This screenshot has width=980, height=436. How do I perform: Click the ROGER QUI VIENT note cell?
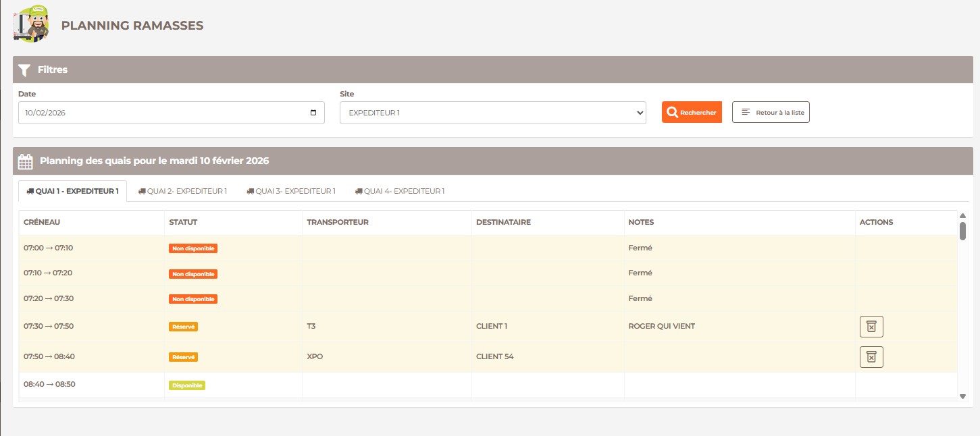coord(661,326)
